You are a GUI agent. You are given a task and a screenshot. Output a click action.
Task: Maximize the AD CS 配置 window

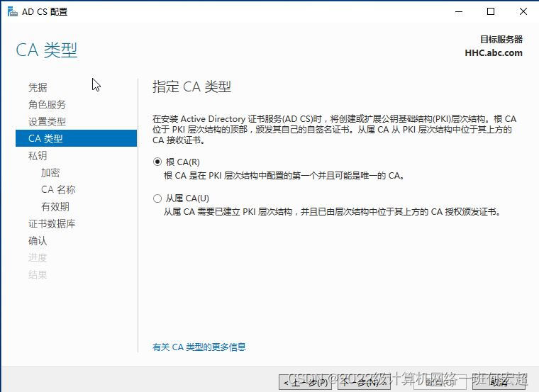click(x=491, y=11)
